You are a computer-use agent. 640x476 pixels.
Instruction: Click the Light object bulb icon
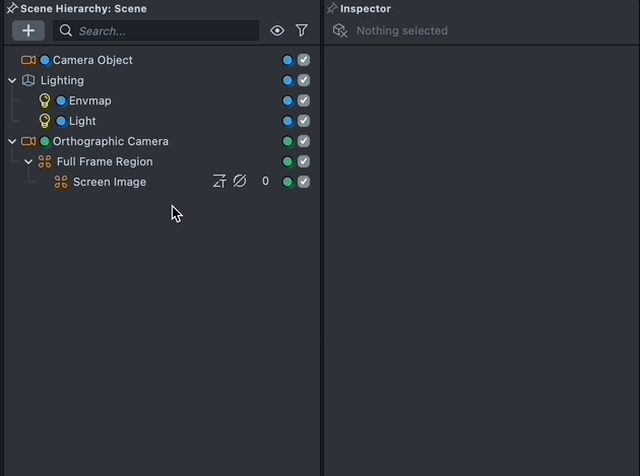click(44, 121)
